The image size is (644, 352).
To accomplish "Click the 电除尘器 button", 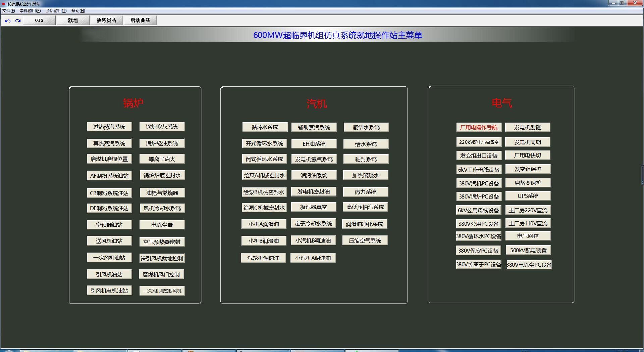I will click(x=162, y=225).
